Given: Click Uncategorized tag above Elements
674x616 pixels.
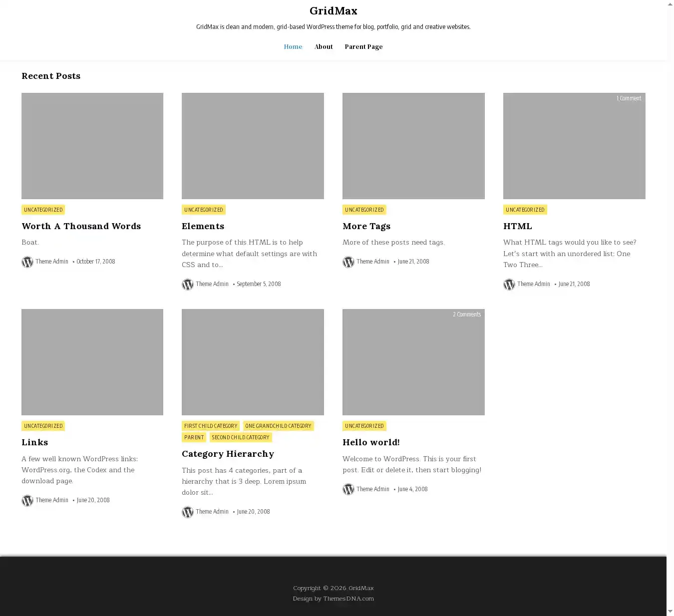Looking at the screenshot, I should [x=204, y=210].
